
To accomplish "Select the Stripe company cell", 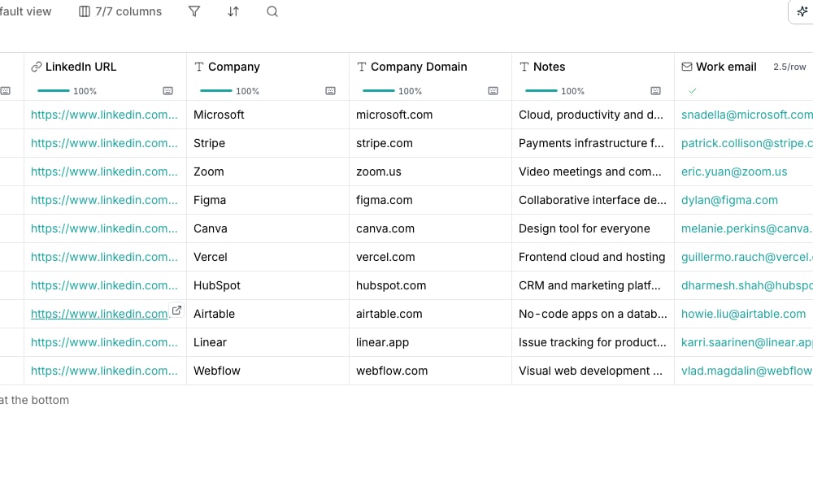I will click(x=267, y=143).
